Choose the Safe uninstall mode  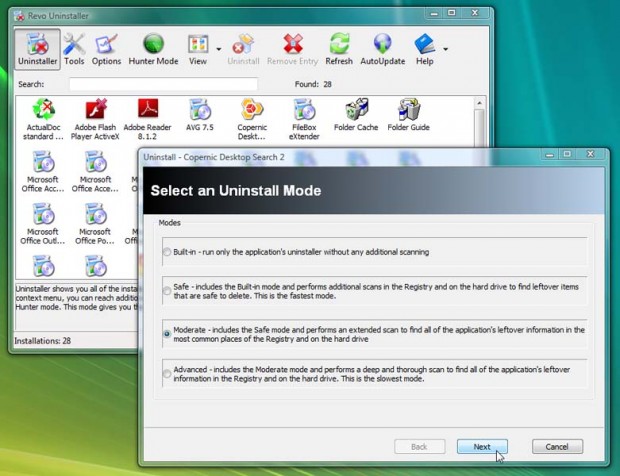167,291
